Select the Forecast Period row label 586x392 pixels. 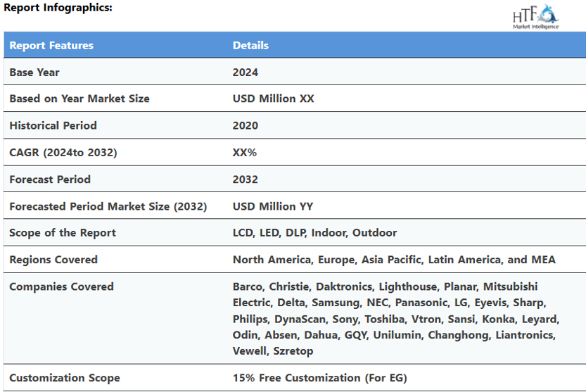(50, 179)
